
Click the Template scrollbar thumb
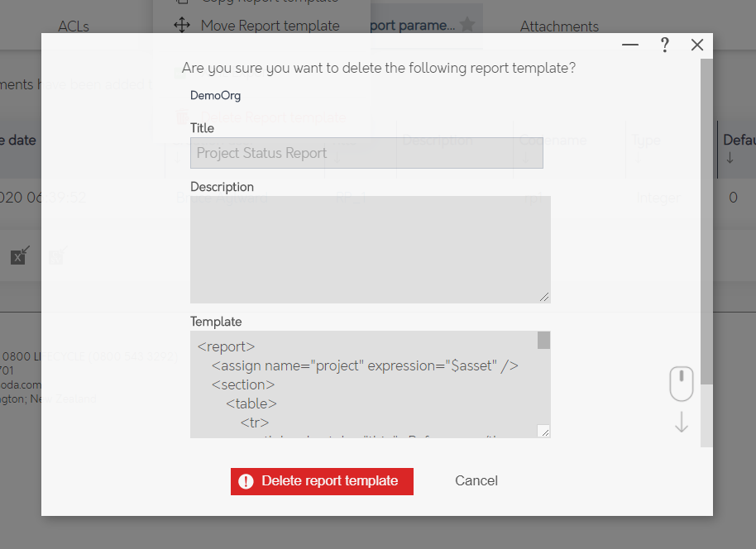point(542,341)
